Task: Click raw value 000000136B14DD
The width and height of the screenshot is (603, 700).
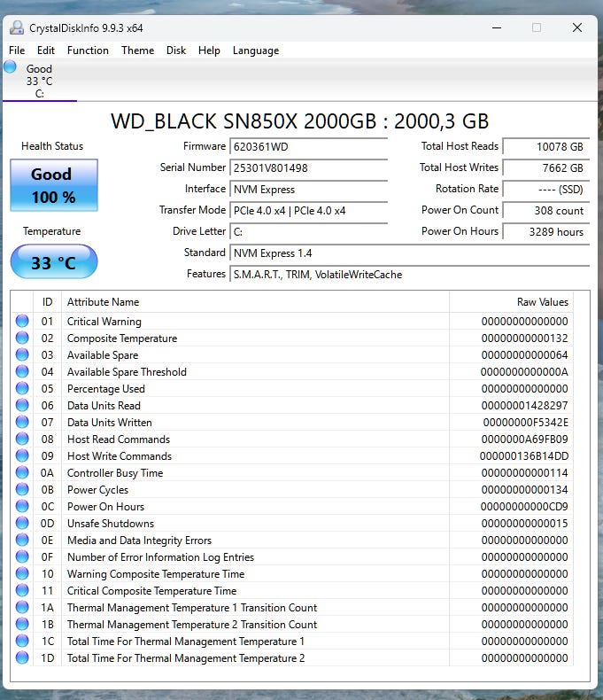Action: click(524, 455)
